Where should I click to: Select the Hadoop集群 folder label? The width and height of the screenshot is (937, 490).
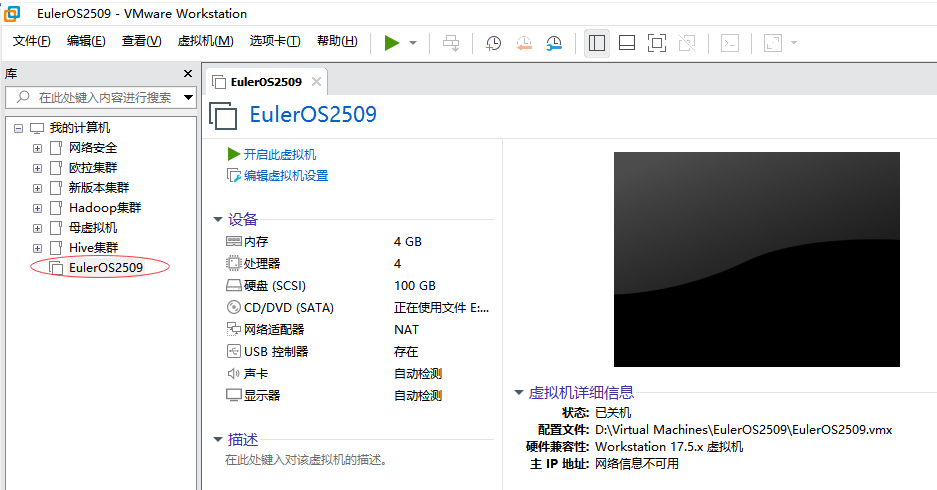click(105, 208)
